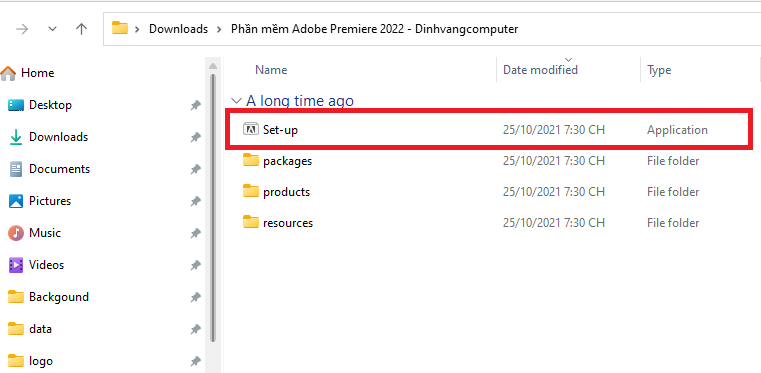The width and height of the screenshot is (761, 373).
Task: Click the green Downloads arrow icon
Action: coord(16,137)
